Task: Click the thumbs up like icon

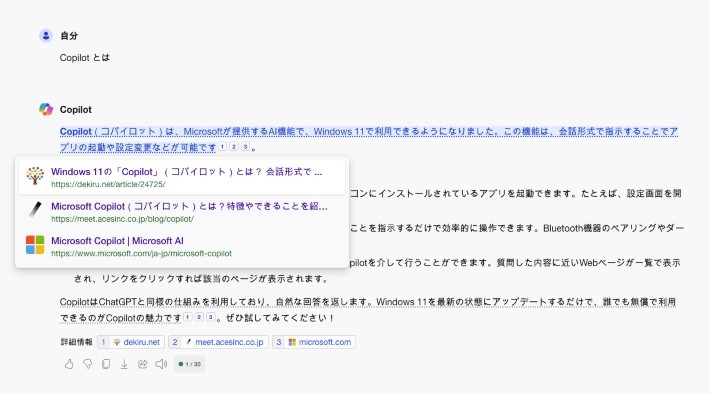Action: (x=69, y=364)
